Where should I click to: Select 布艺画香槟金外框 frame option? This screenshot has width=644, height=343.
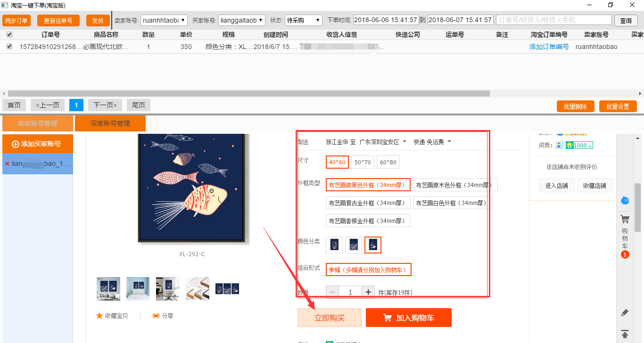tap(368, 220)
